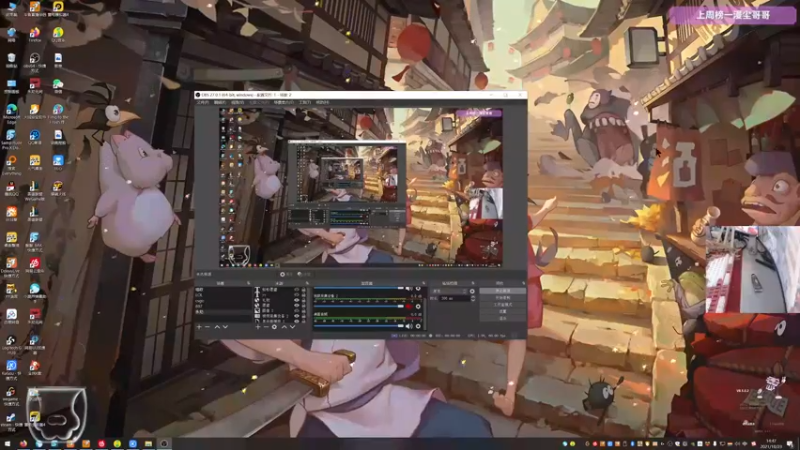Remove the selected scene with minus icon
The width and height of the screenshot is (800, 450).
[x=207, y=327]
